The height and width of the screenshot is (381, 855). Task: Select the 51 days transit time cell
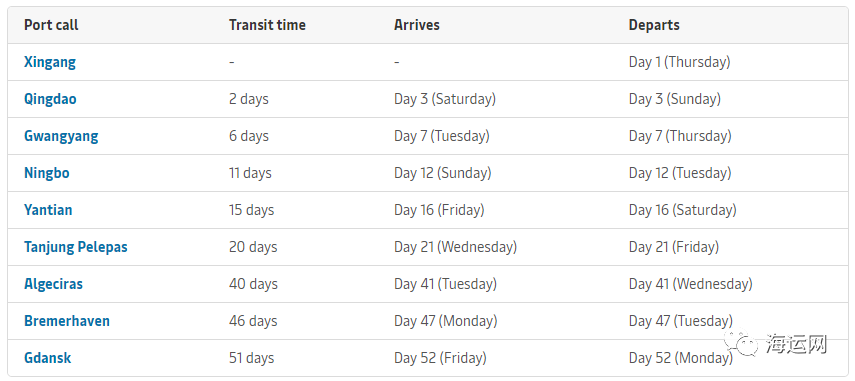coord(251,358)
